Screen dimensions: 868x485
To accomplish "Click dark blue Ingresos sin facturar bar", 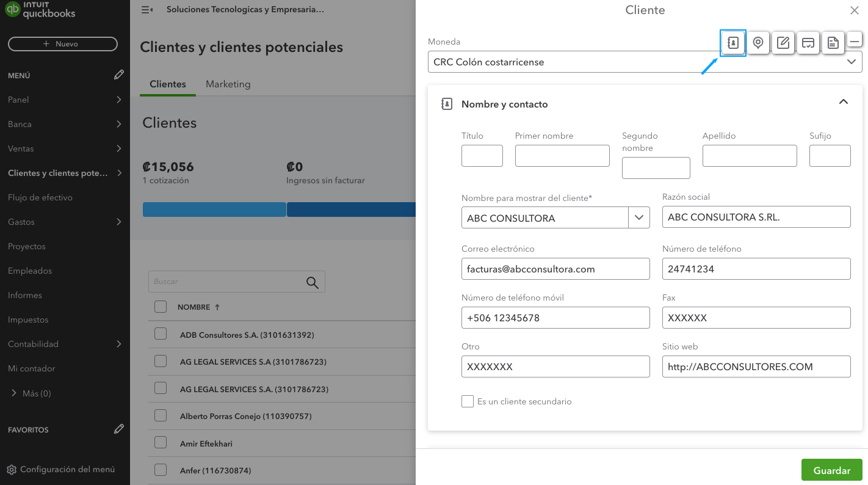I will pyautogui.click(x=351, y=210).
